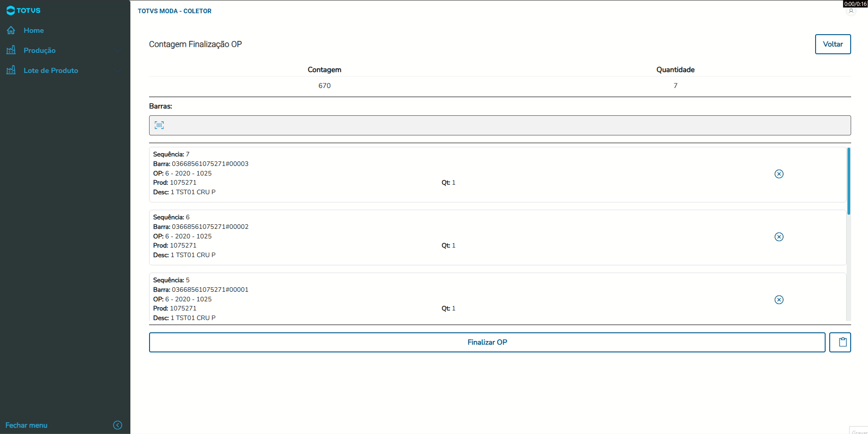This screenshot has height=434, width=868.
Task: Expand the Produção menu chevron
Action: [118, 51]
